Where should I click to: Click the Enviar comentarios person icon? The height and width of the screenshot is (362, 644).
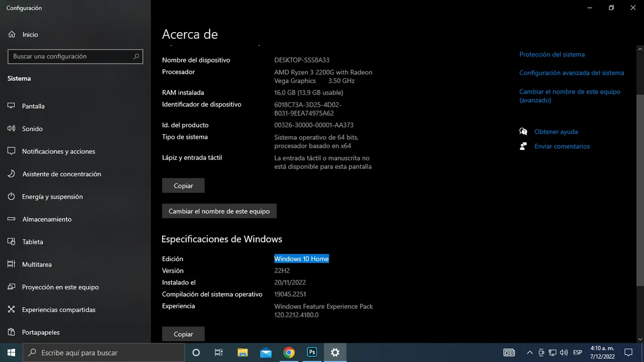coord(523,146)
